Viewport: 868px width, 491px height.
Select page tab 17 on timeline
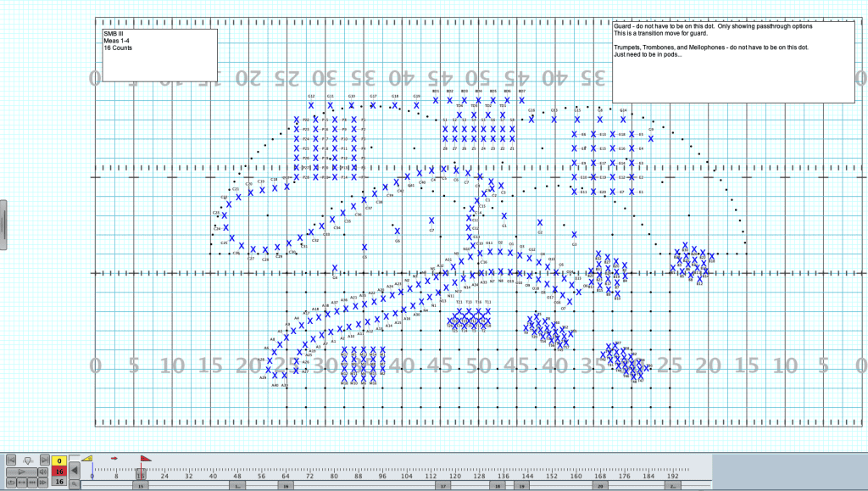(442, 487)
